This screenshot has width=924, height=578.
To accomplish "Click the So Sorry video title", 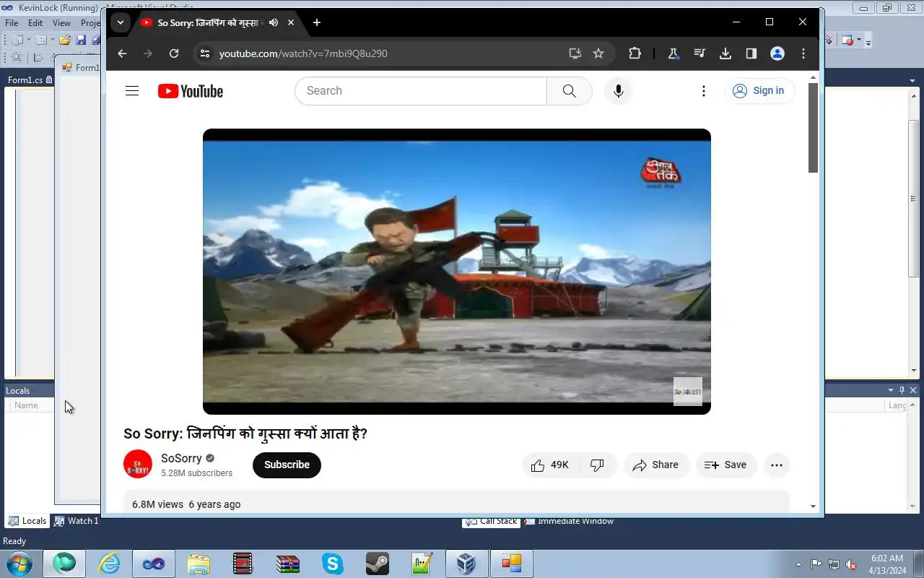I will pyautogui.click(x=245, y=433).
